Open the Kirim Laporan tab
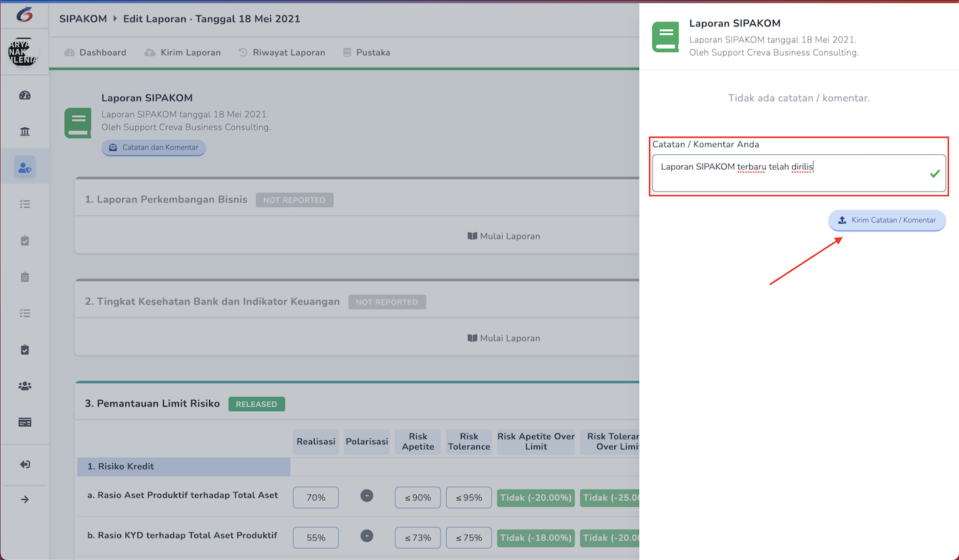This screenshot has height=560, width=959. click(183, 52)
